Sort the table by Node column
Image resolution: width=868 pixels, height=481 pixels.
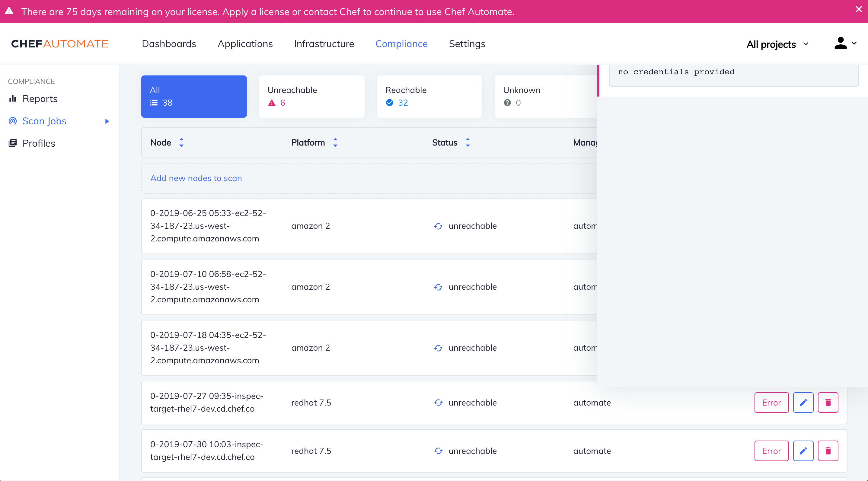[181, 142]
